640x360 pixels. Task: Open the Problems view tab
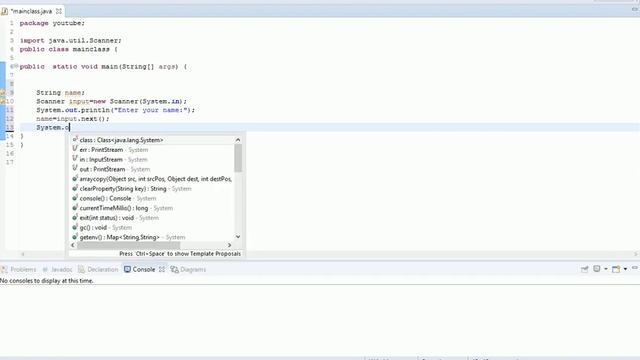19,269
